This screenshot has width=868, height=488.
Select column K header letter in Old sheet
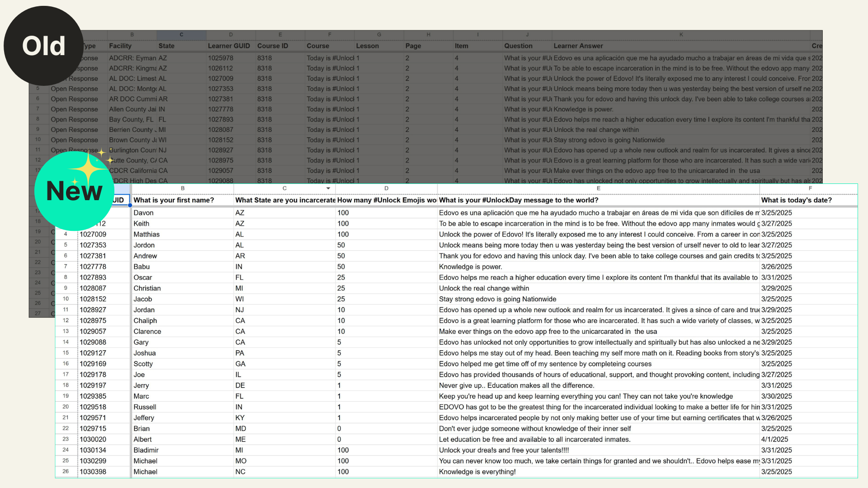(681, 35)
